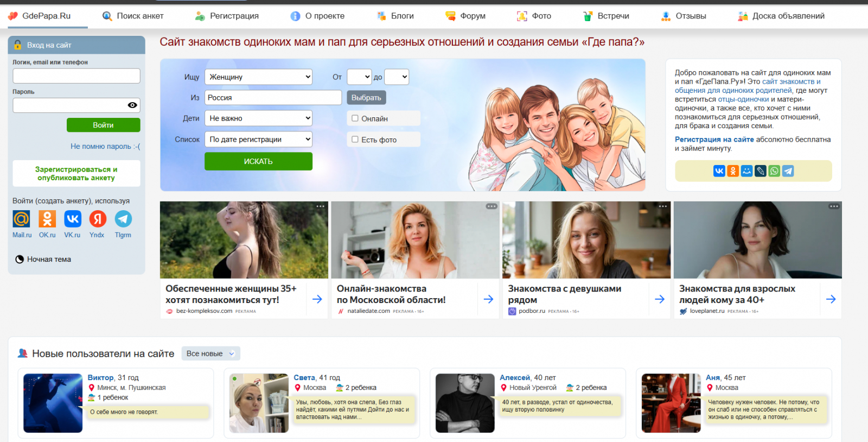Open the О проекте menu item
Image resolution: width=868 pixels, height=442 pixels.
click(x=318, y=16)
